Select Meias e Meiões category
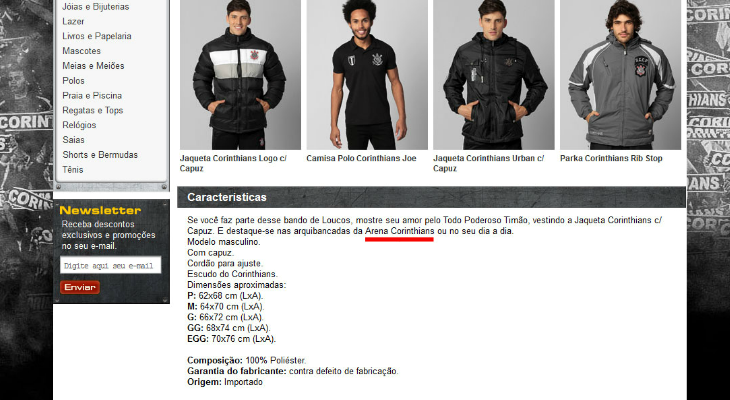The height and width of the screenshot is (400, 730). coord(93,66)
